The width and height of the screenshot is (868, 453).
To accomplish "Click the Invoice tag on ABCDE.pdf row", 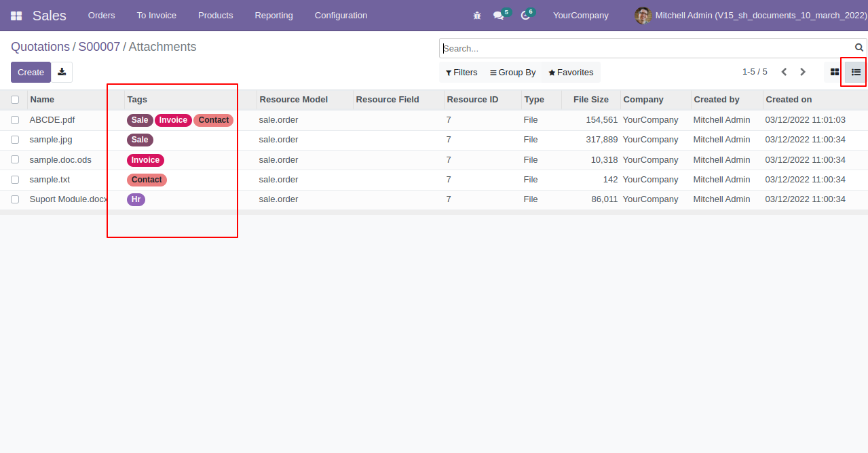I will (x=173, y=120).
